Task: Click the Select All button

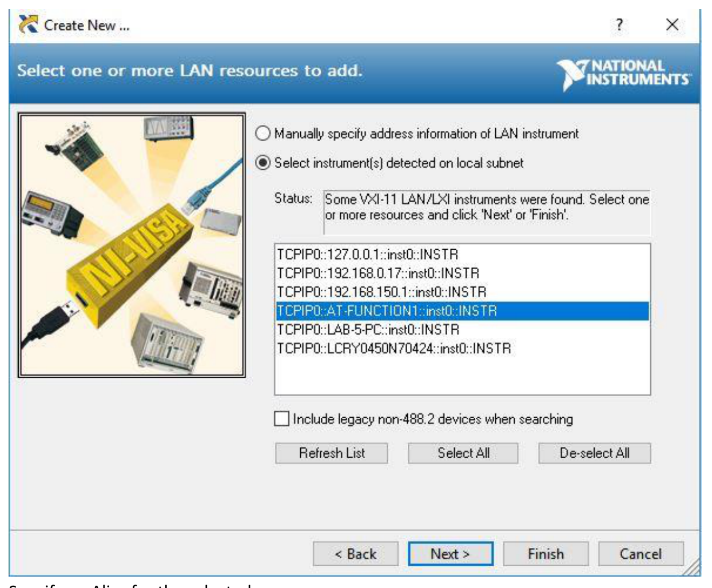Action: pos(463,453)
